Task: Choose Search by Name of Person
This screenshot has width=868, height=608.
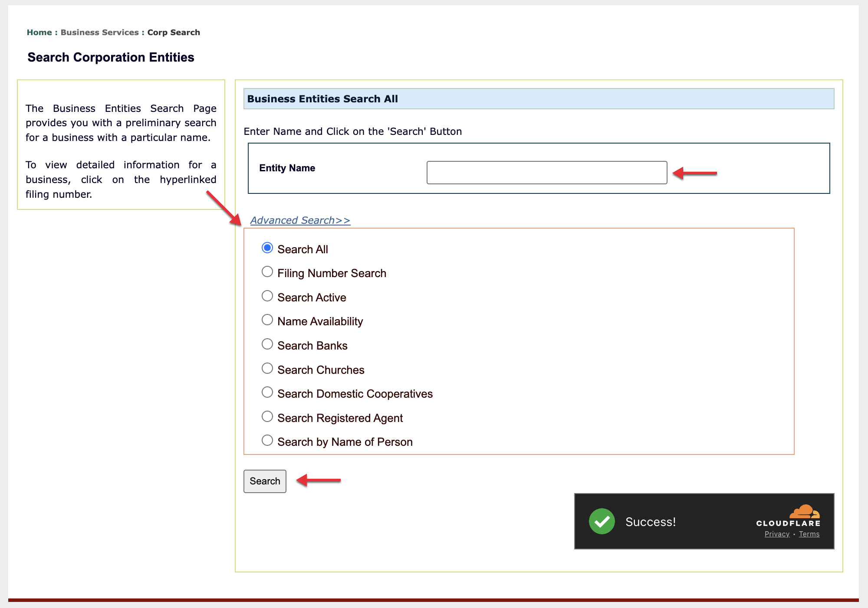Action: pyautogui.click(x=267, y=441)
